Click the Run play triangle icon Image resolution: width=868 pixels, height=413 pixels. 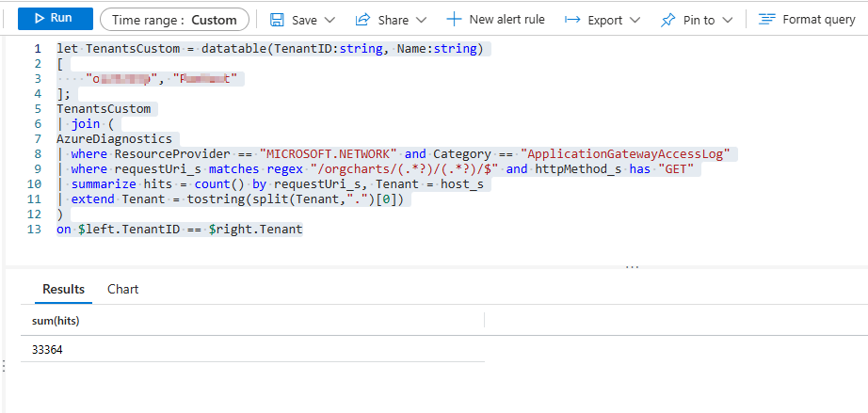[40, 18]
